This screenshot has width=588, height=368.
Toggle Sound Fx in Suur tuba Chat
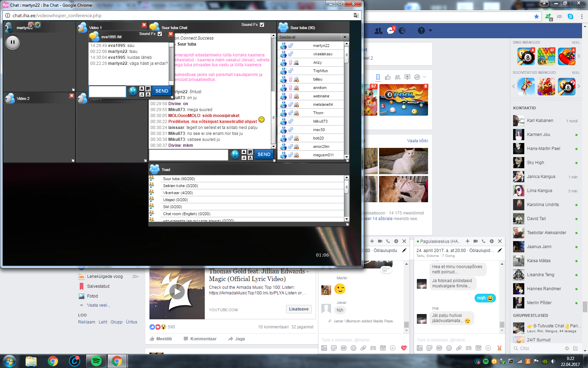tap(262, 25)
